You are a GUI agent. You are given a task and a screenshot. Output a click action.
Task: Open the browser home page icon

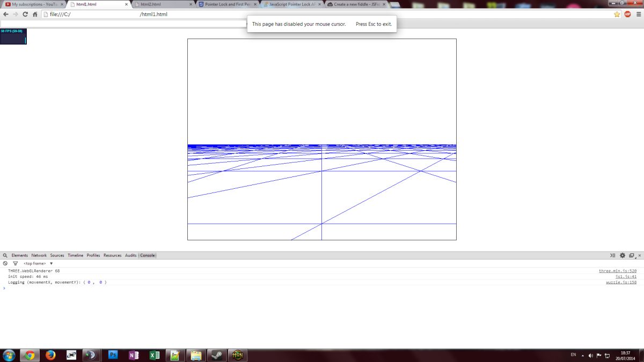[x=35, y=14]
